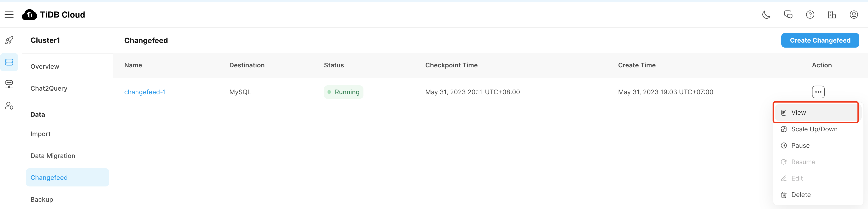Open the help question mark icon

click(810, 15)
